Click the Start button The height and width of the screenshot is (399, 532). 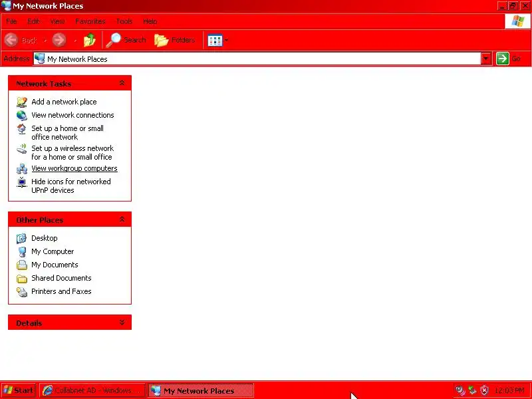tap(19, 390)
